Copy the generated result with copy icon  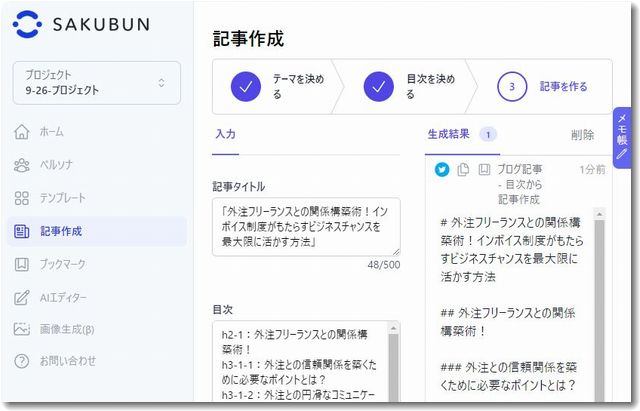(x=463, y=169)
